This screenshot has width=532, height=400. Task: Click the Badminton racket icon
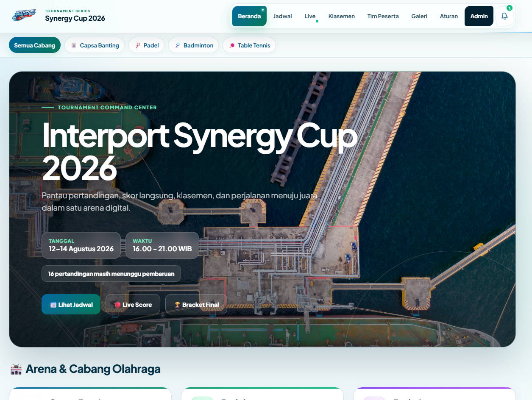click(x=178, y=45)
